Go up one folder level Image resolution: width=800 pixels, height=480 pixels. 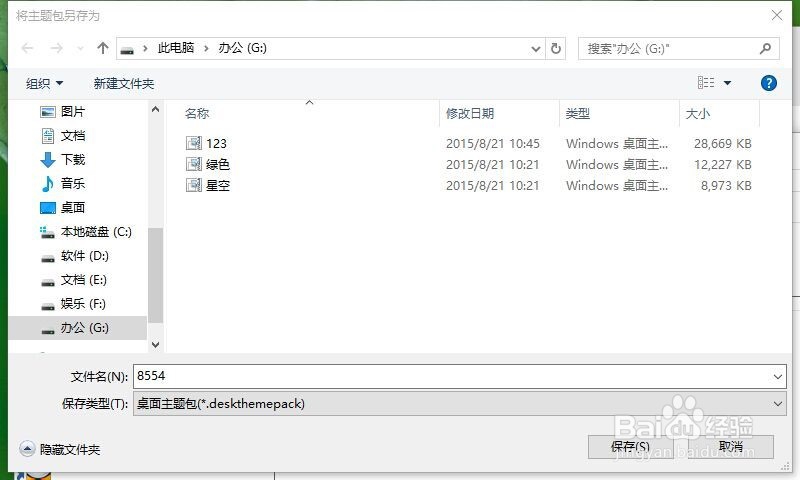point(103,48)
